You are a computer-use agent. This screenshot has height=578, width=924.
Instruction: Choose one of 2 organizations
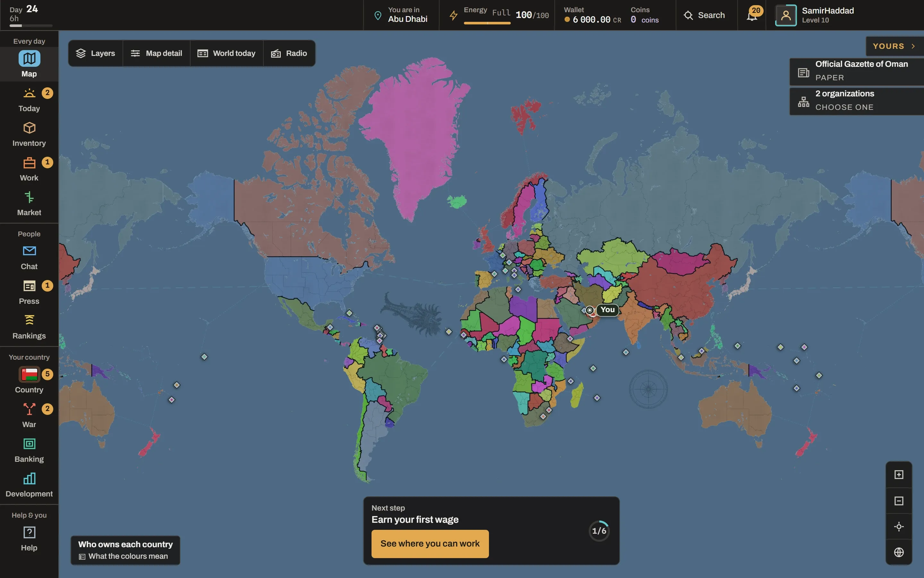click(x=856, y=101)
